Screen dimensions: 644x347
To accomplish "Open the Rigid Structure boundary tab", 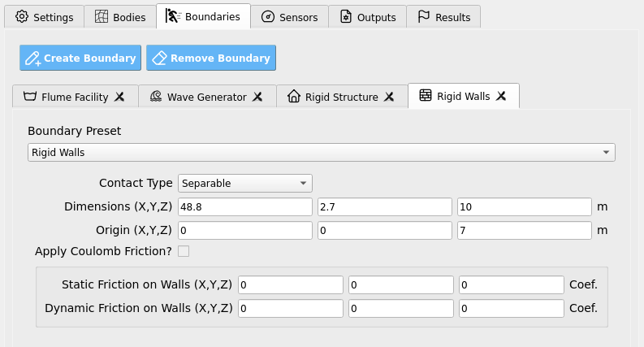I will coord(342,97).
